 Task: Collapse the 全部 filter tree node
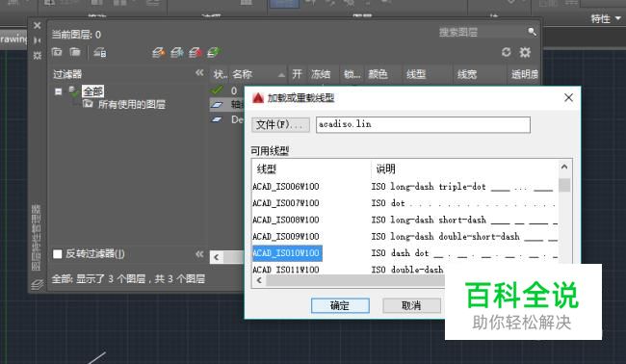point(59,91)
